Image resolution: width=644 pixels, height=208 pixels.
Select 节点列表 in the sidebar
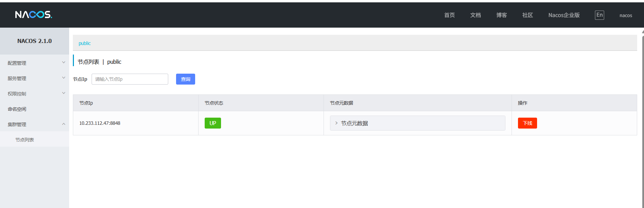(25, 140)
